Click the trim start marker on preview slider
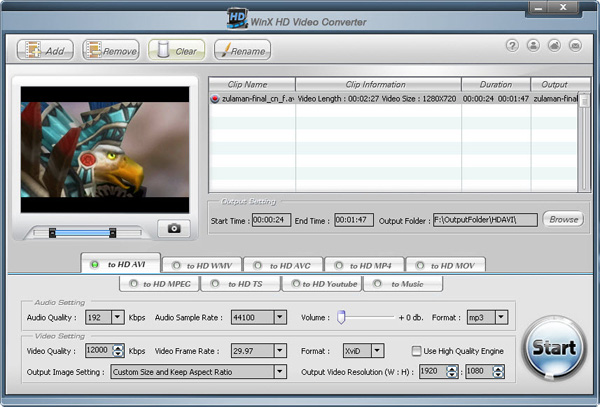 pos(52,233)
